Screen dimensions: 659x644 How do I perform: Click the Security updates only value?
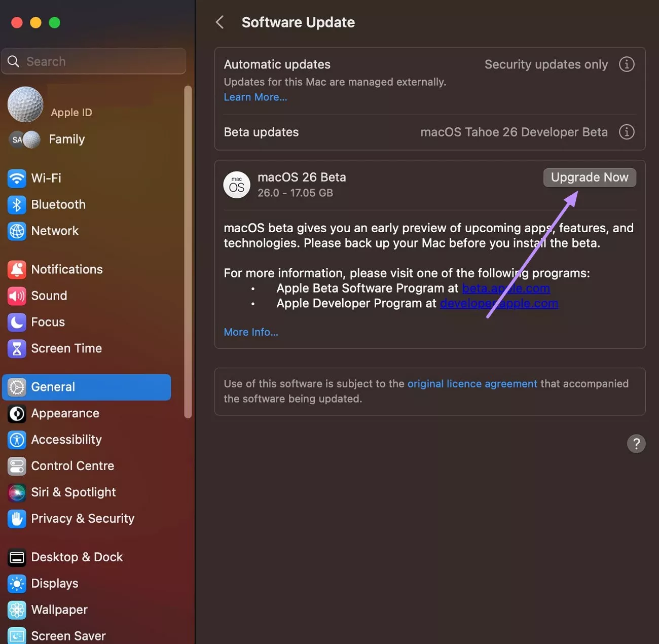coord(546,64)
